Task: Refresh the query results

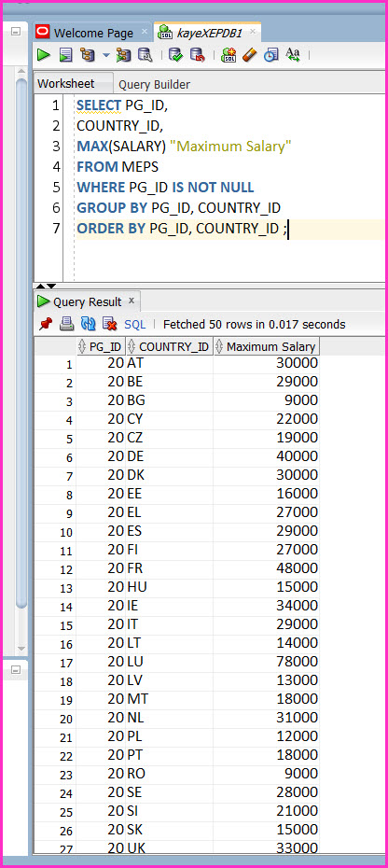Action: 88,324
